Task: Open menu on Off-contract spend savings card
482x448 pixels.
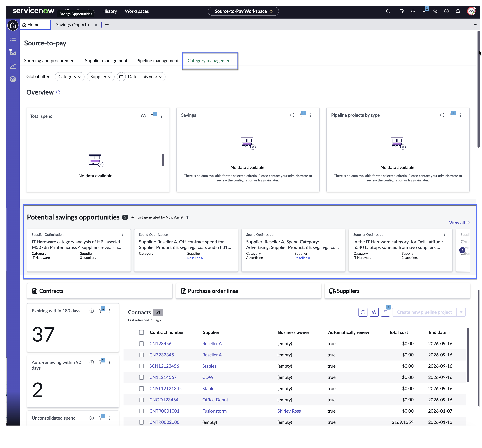Action: (230, 235)
